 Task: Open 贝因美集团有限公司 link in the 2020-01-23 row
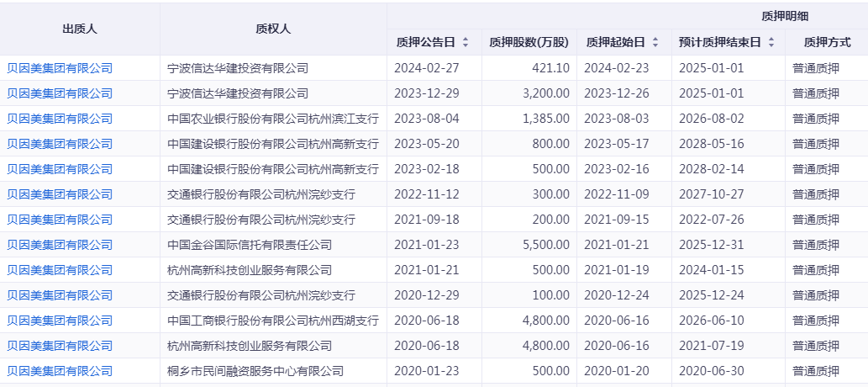[x=60, y=372]
